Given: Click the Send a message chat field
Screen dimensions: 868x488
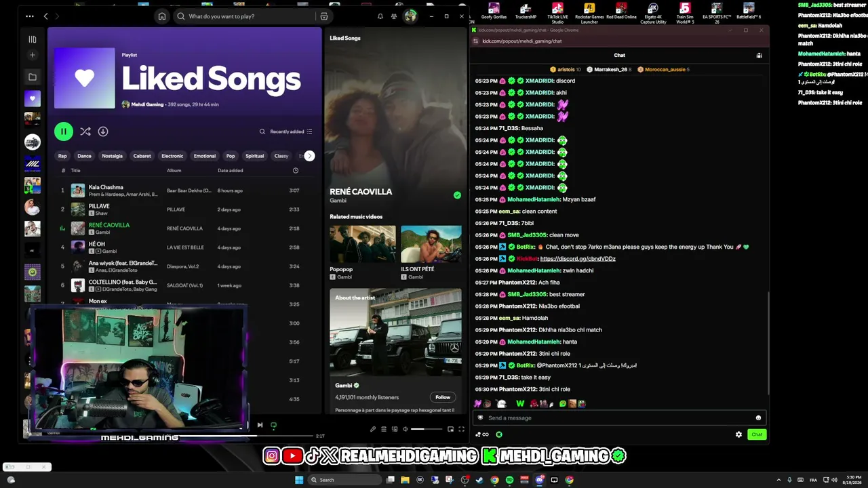Looking at the screenshot, I should click(618, 418).
